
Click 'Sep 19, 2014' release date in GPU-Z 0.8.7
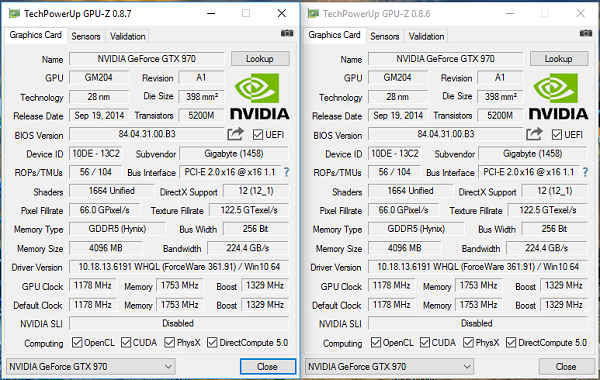tap(99, 116)
